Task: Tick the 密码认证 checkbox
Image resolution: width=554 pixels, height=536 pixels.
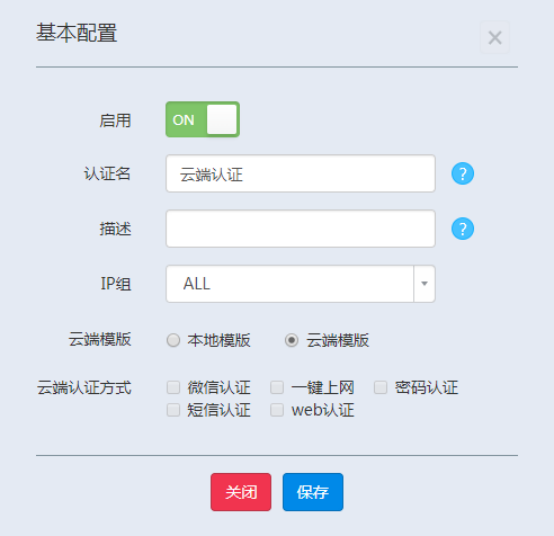Action: (x=381, y=387)
